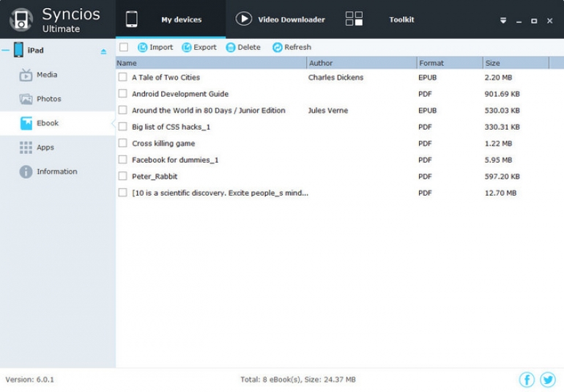
Task: Go to the Photos section
Action: tap(48, 99)
